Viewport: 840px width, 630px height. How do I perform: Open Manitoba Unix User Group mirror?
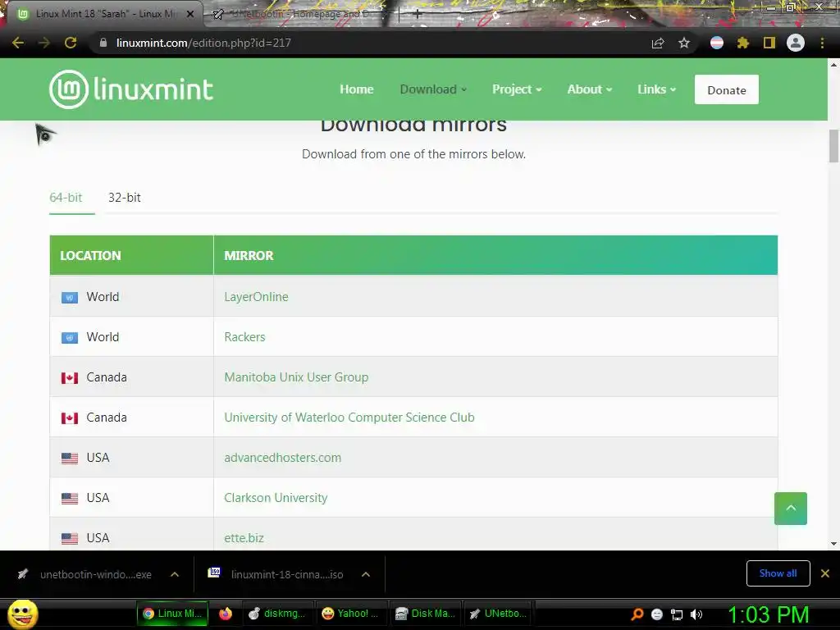pyautogui.click(x=296, y=377)
